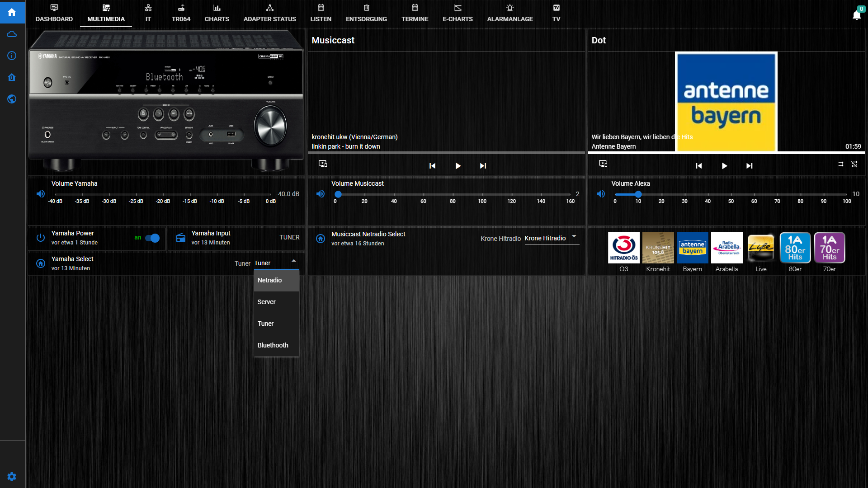The image size is (868, 488).
Task: Switch to the Multimedia tab
Action: pyautogui.click(x=106, y=14)
